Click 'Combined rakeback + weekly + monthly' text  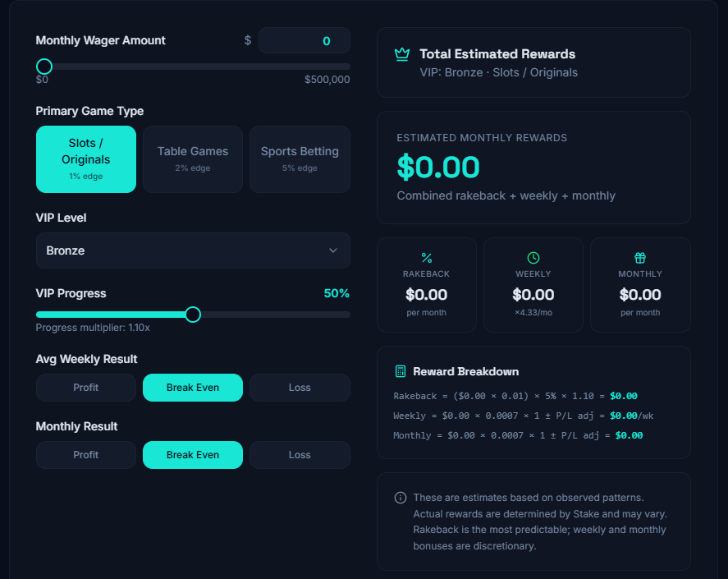click(x=506, y=195)
